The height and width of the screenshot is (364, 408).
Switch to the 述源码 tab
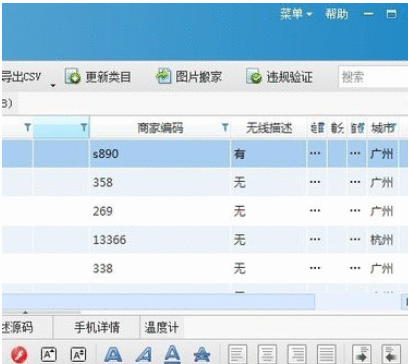point(27,327)
